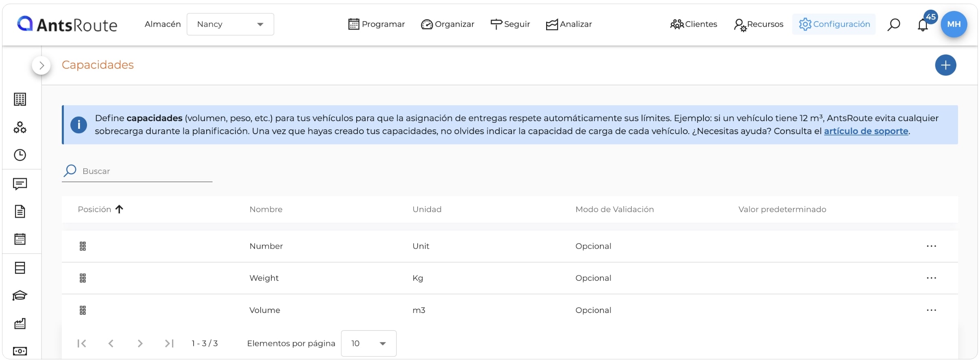This screenshot has height=363, width=980.
Task: Click the 1 - 3 / 3 page range
Action: point(205,343)
